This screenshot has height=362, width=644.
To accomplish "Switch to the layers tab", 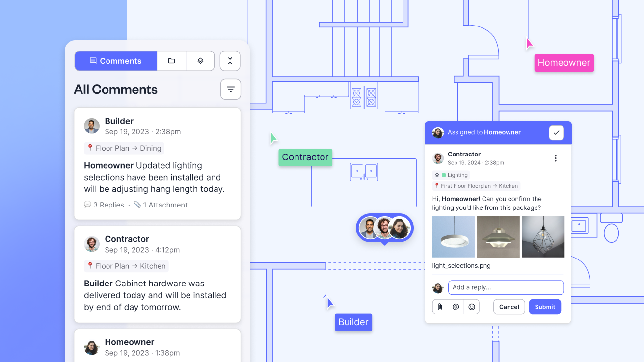I will 200,61.
